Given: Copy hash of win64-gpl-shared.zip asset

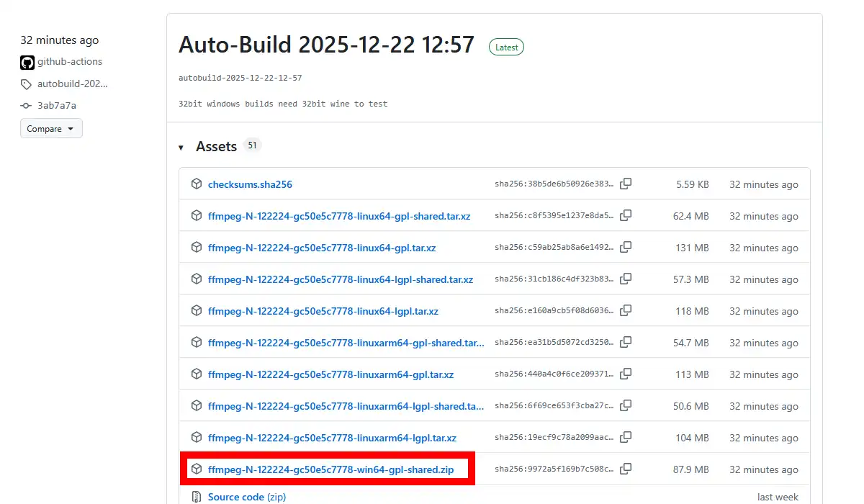Looking at the screenshot, I should 626,469.
